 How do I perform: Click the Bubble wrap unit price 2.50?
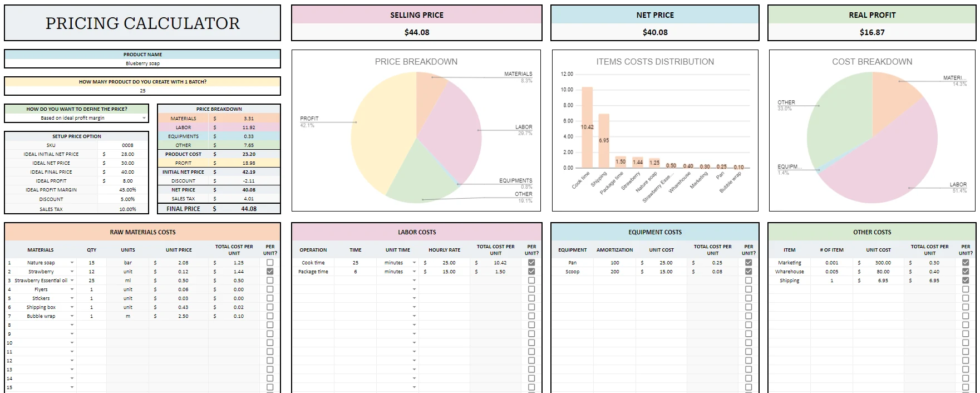[183, 316]
